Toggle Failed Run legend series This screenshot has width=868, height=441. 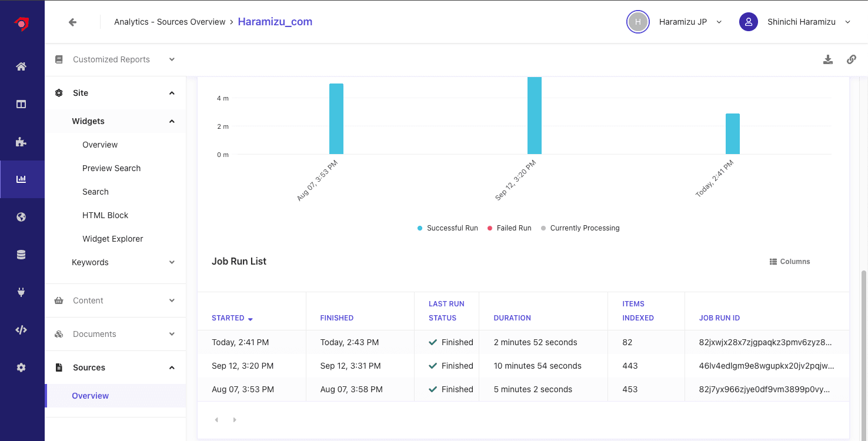(x=509, y=228)
